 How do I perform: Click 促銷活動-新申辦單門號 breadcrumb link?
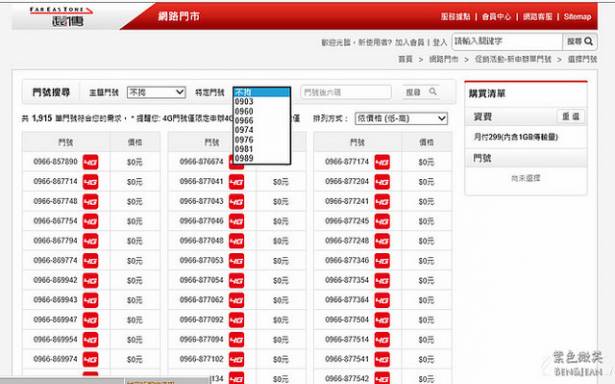tap(513, 59)
